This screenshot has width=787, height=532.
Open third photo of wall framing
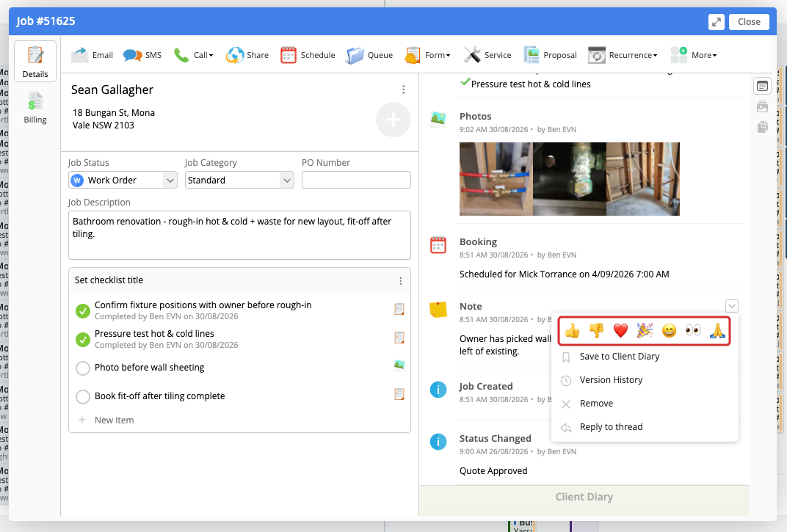coord(643,179)
